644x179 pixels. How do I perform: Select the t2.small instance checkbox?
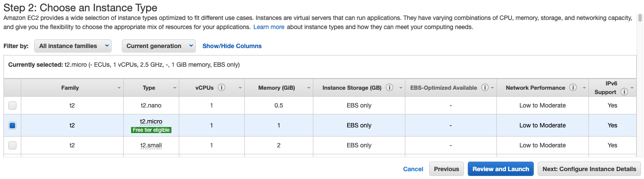pos(13,145)
